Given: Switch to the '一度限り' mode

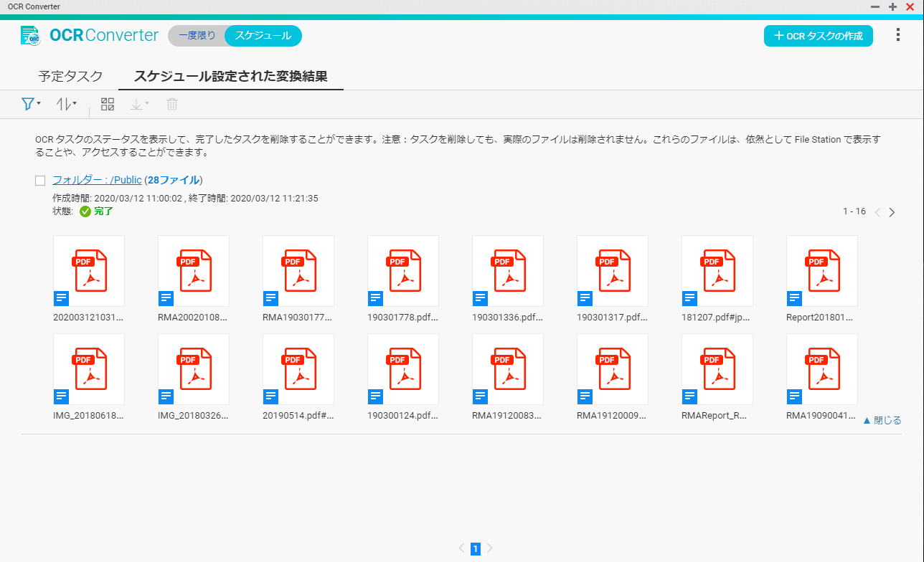Looking at the screenshot, I should (197, 36).
